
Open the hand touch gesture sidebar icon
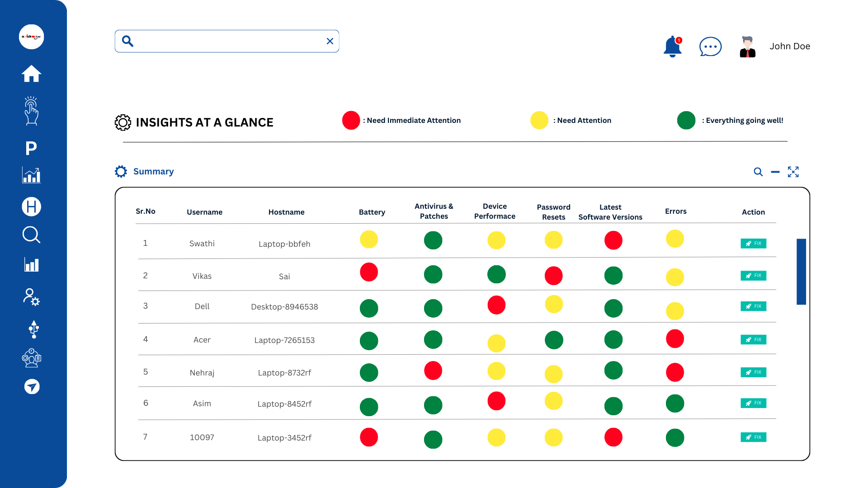pyautogui.click(x=31, y=111)
